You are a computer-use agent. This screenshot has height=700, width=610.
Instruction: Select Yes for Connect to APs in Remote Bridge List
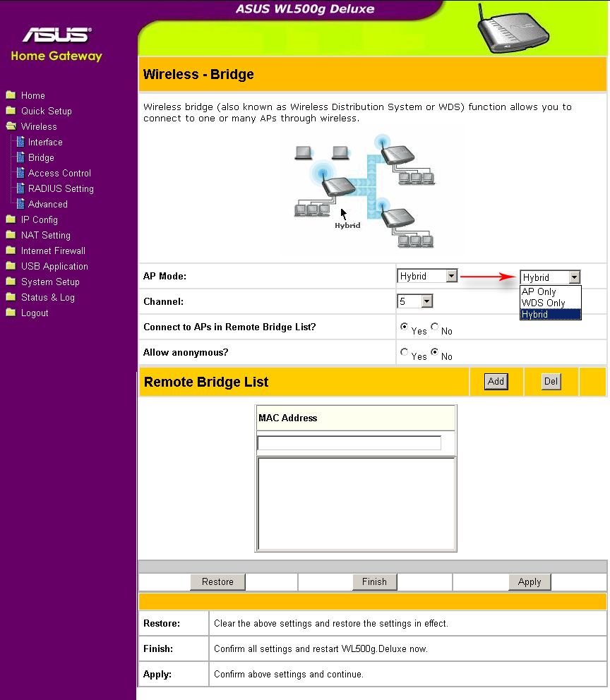[x=404, y=326]
